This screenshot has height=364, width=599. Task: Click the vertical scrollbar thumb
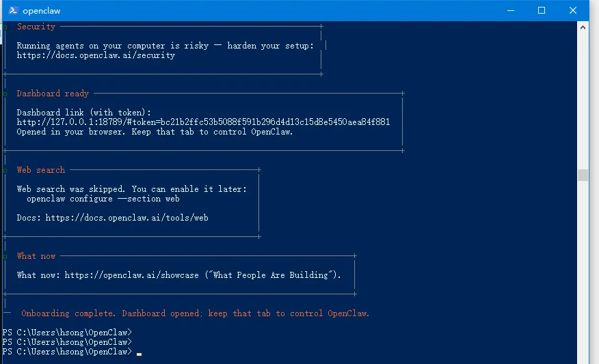pyautogui.click(x=583, y=175)
